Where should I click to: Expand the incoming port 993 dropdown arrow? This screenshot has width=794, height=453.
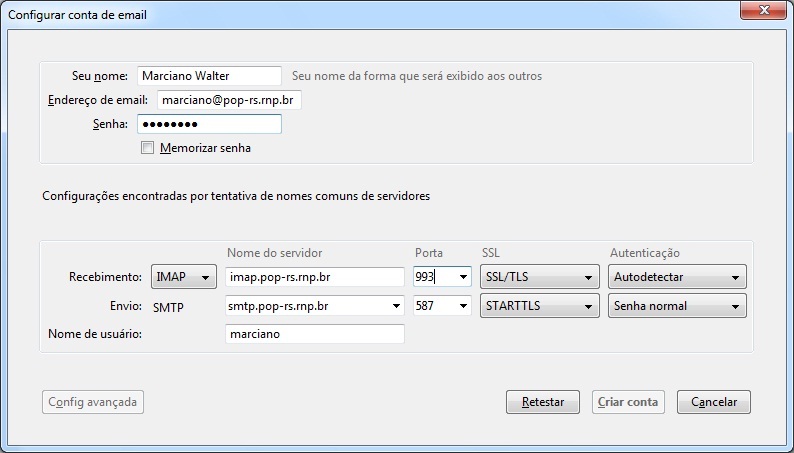(463, 277)
